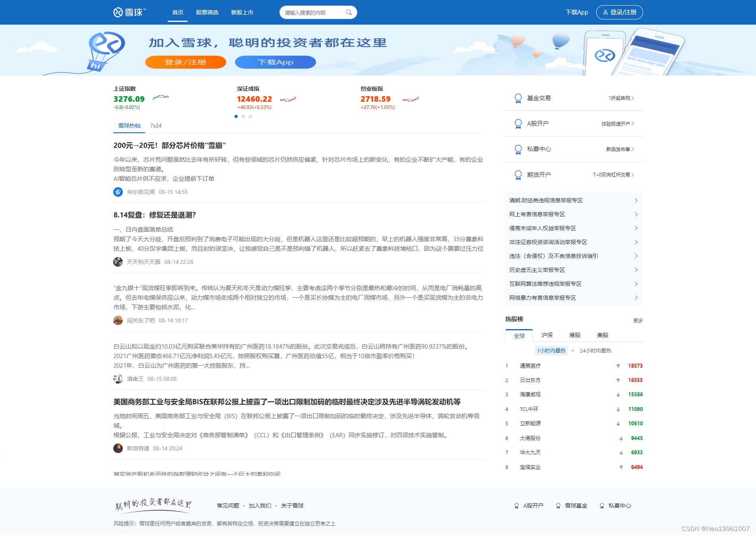Screen dimensions: 756x535
Task: Expand 历史虚无主义举报专区 chevron
Action: click(636, 270)
